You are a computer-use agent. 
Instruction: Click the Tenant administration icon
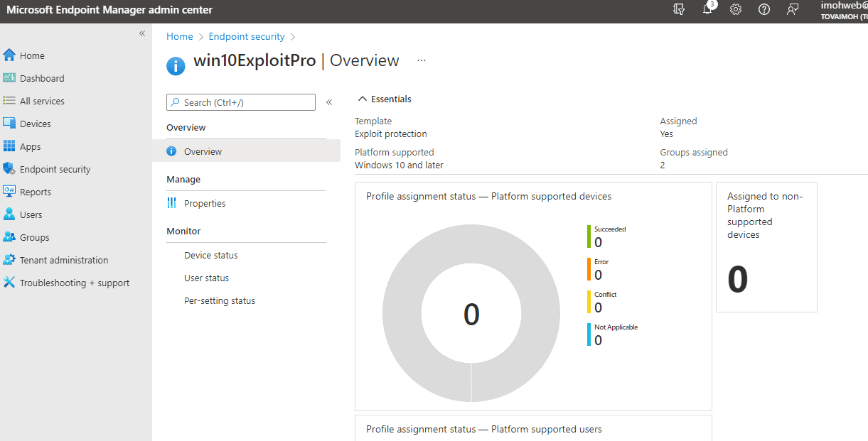[x=9, y=260]
